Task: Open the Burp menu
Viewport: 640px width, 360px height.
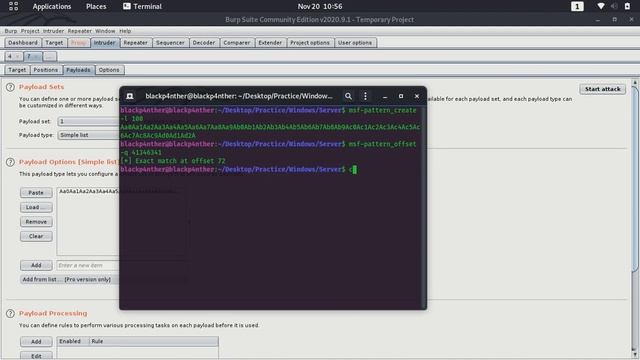Action: tap(11, 31)
